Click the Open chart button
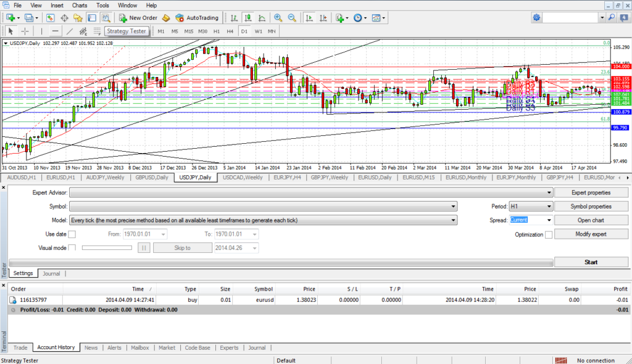The width and height of the screenshot is (632, 364). 591,220
